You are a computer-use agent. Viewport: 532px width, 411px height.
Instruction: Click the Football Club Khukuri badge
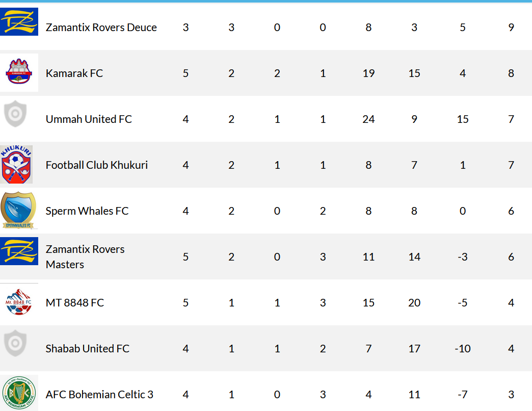(16, 164)
